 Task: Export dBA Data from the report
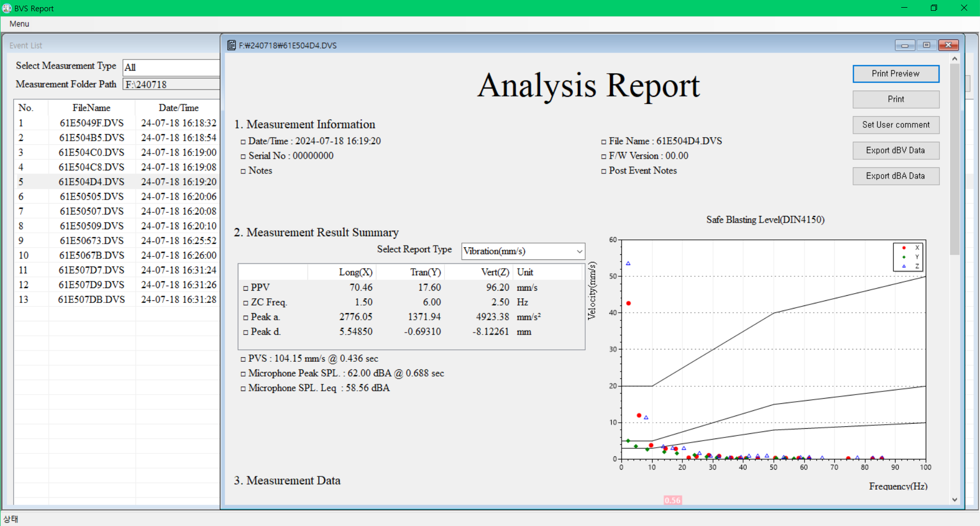tap(896, 176)
